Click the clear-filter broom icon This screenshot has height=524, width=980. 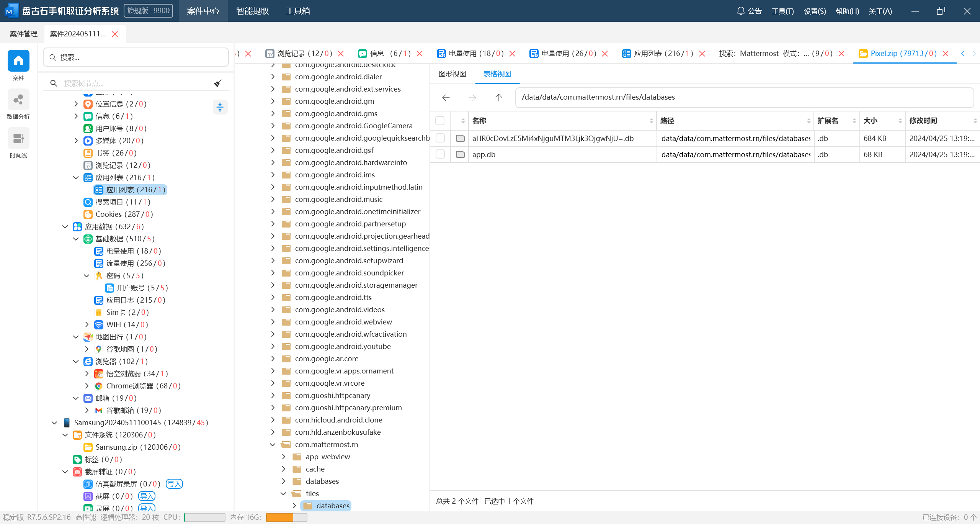218,83
